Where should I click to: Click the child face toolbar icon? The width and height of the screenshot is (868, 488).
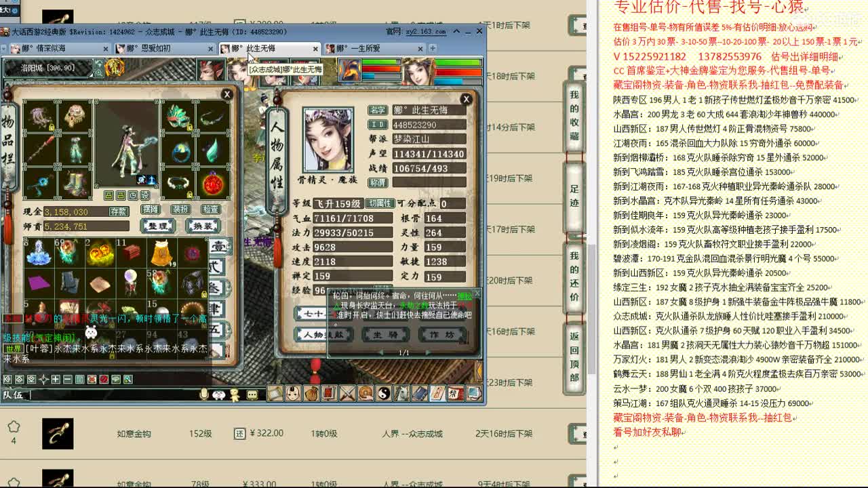pos(293,393)
